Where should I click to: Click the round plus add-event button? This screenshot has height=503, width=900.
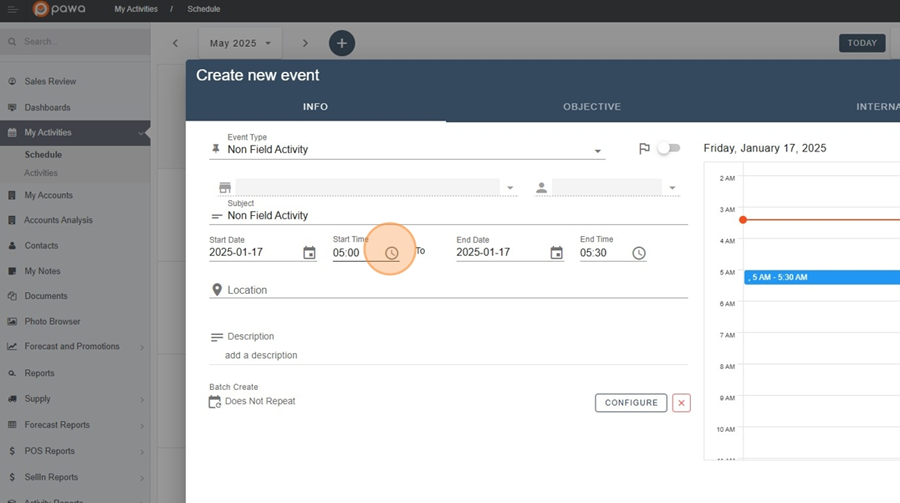pyautogui.click(x=342, y=43)
